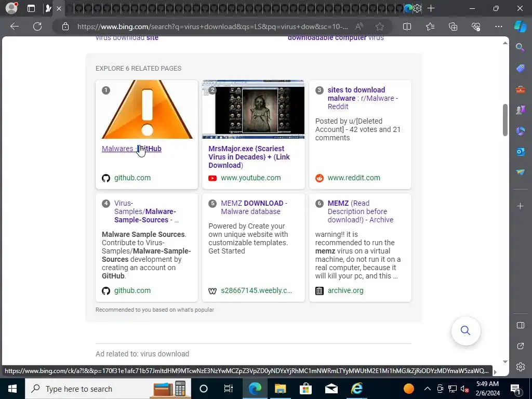Open the notification center
The width and height of the screenshot is (532, 399).
click(515, 389)
